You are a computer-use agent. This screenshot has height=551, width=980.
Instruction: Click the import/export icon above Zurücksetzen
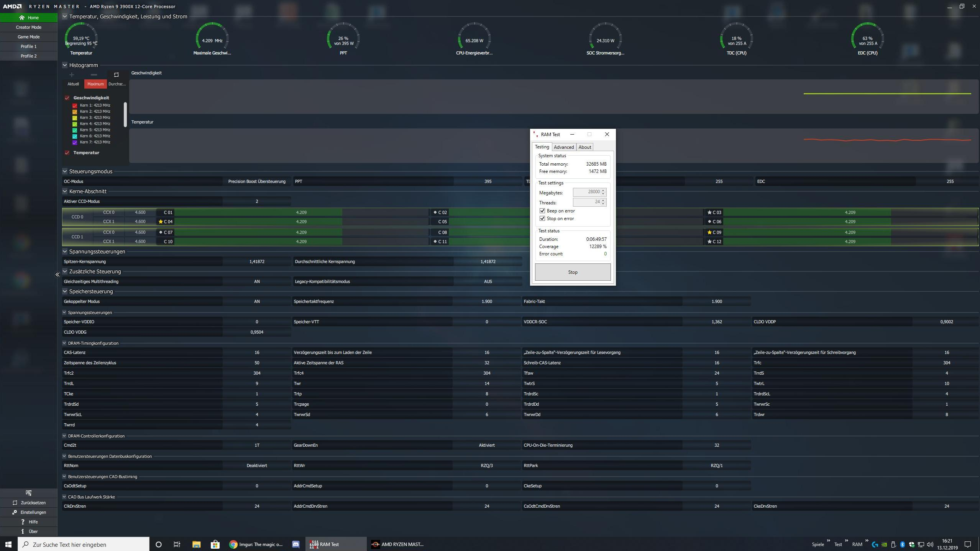click(x=28, y=493)
